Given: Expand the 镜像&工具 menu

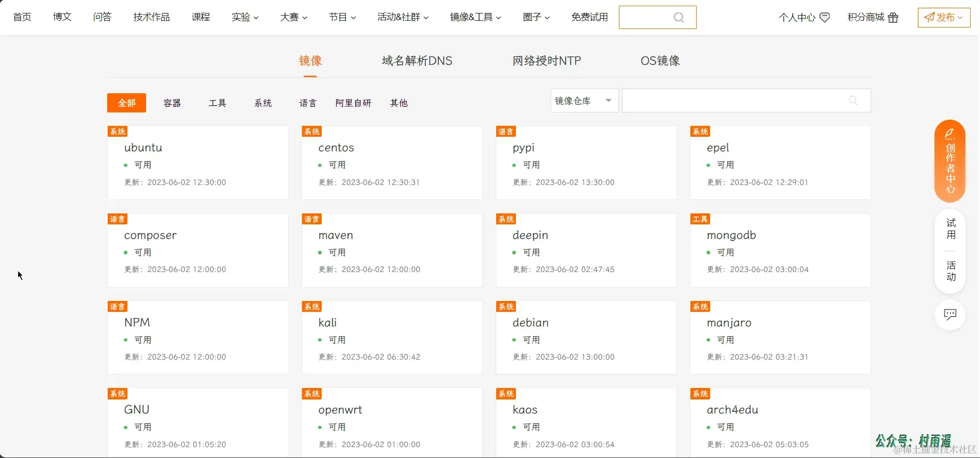Looking at the screenshot, I should pyautogui.click(x=475, y=17).
